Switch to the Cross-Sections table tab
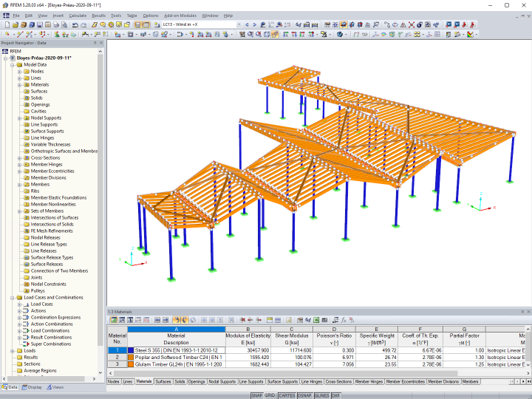 338,382
